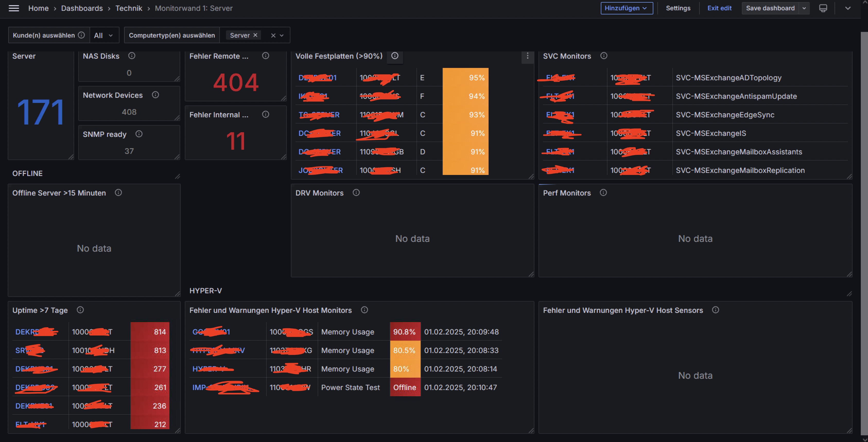
Task: Open the hamburger navigation menu
Action: 14,8
